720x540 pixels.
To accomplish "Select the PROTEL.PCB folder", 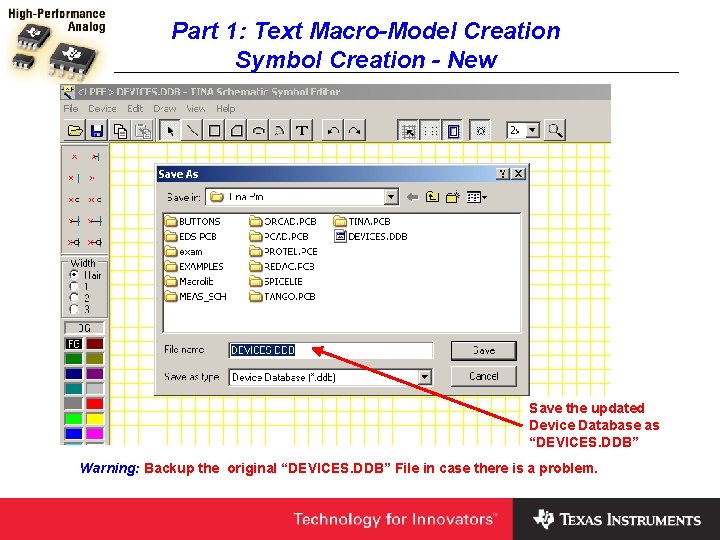I will tap(284, 252).
